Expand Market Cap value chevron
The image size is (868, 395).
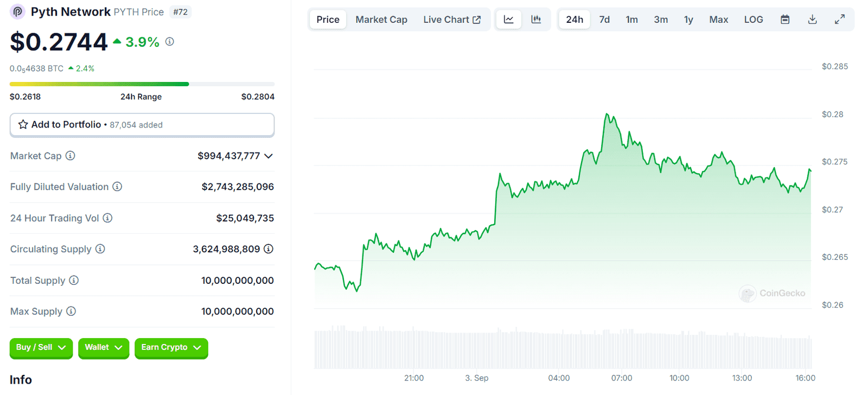(x=269, y=156)
